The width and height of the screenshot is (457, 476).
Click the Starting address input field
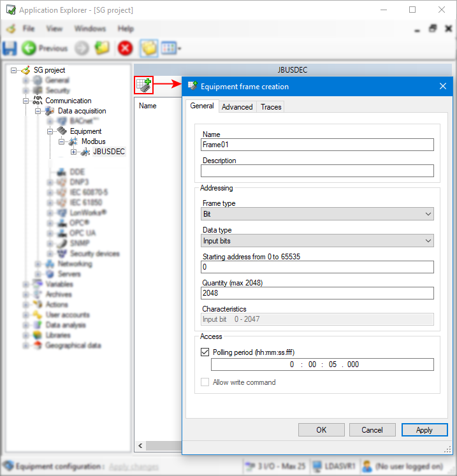[x=317, y=267]
